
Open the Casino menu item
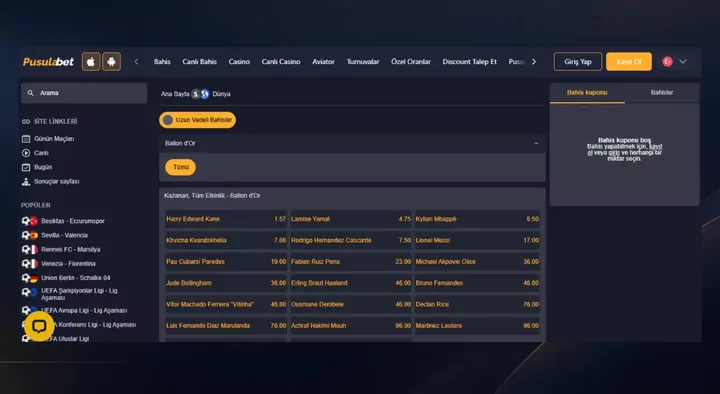click(239, 62)
